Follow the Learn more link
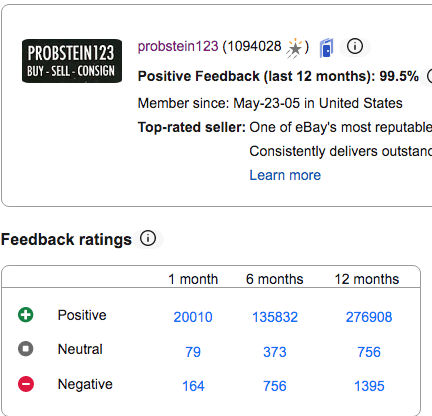This screenshot has height=416, width=432. (285, 175)
